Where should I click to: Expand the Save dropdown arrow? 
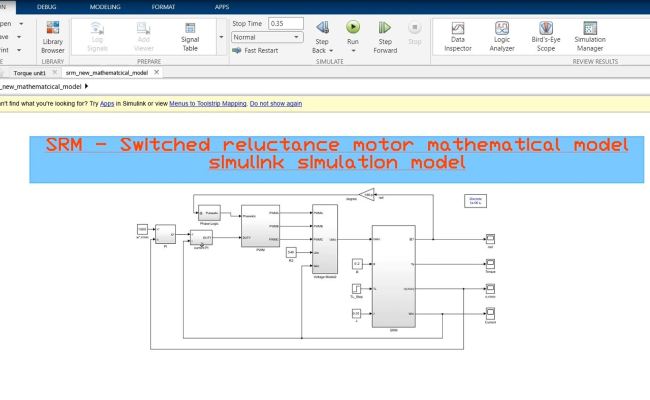(19, 37)
